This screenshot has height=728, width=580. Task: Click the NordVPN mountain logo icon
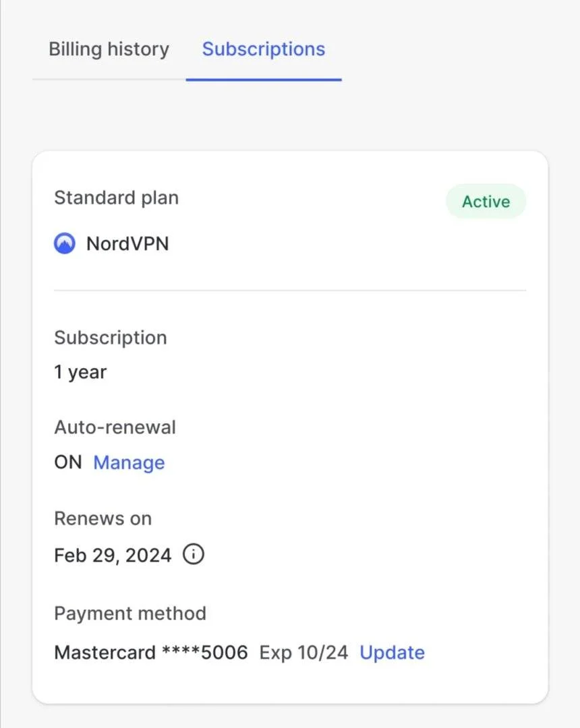pyautogui.click(x=65, y=243)
